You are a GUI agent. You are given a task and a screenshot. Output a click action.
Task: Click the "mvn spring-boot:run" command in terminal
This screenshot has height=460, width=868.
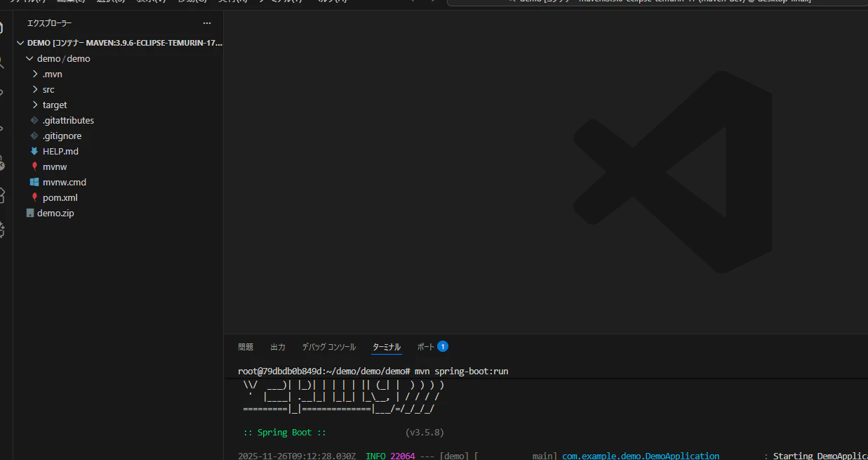[461, 371]
